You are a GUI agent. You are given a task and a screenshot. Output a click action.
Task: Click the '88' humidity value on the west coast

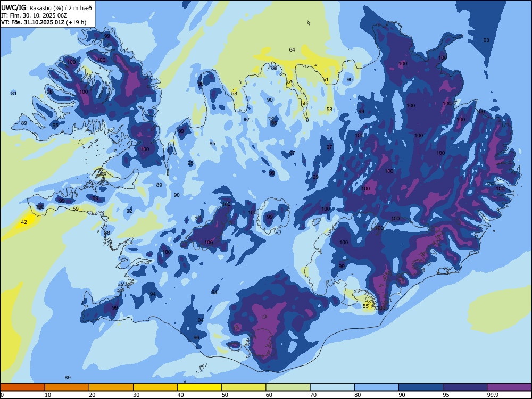107,233
